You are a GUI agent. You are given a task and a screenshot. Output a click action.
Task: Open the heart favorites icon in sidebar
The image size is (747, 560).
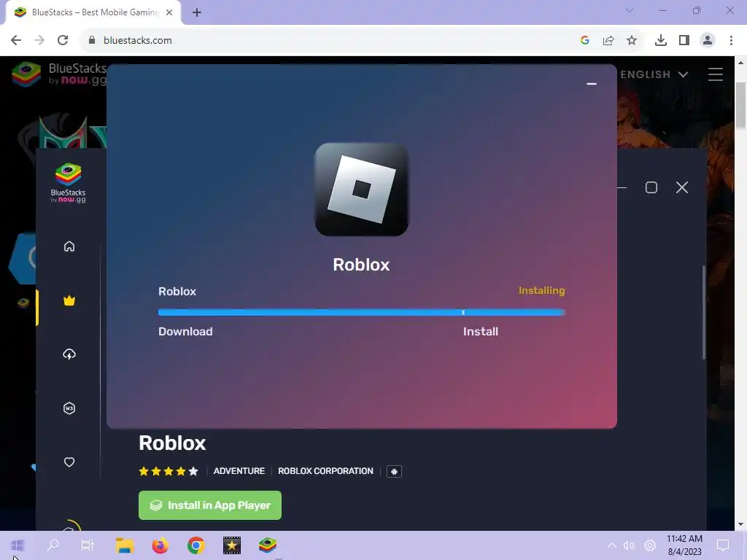[x=69, y=462]
